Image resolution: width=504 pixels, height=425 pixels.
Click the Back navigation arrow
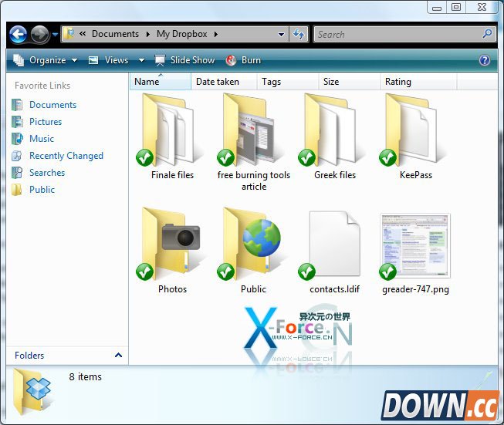tap(19, 34)
